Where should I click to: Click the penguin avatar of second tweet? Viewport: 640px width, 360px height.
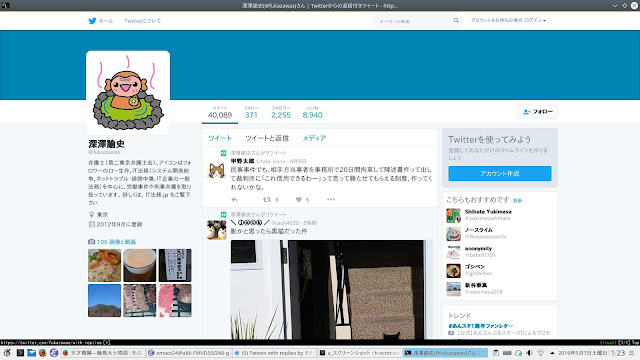tap(217, 230)
